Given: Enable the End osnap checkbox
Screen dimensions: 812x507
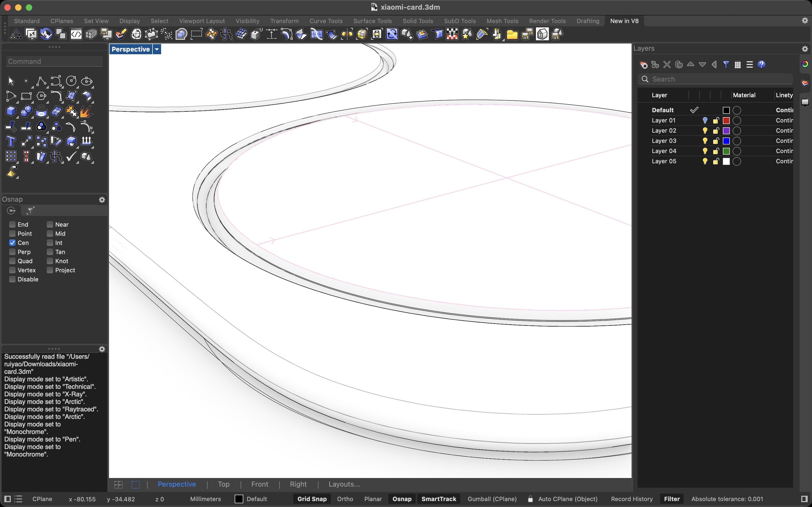Looking at the screenshot, I should pos(12,224).
